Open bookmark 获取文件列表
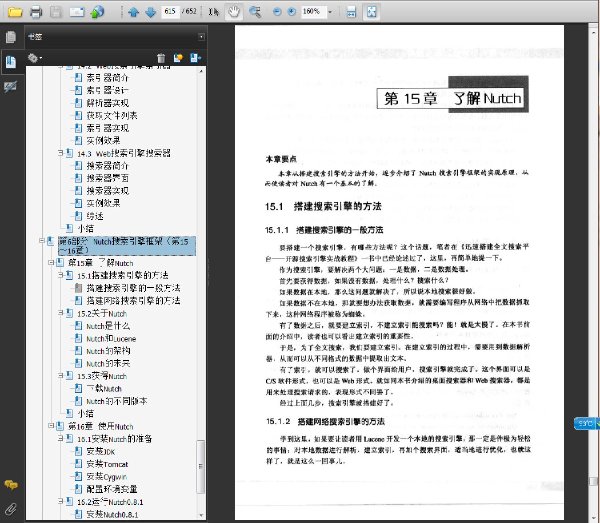Viewport: 600px width, 523px height. [111, 115]
